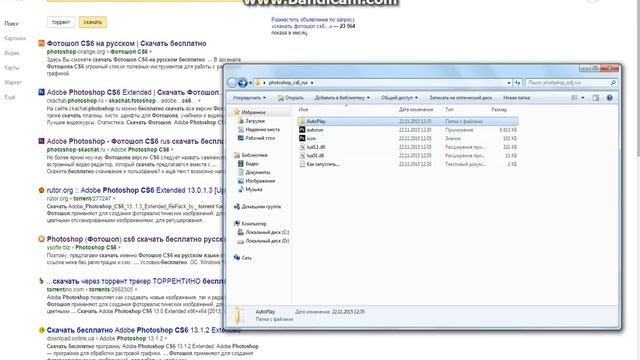
Task: Click the folder icon in the address bar
Action: pyautogui.click(x=258, y=83)
